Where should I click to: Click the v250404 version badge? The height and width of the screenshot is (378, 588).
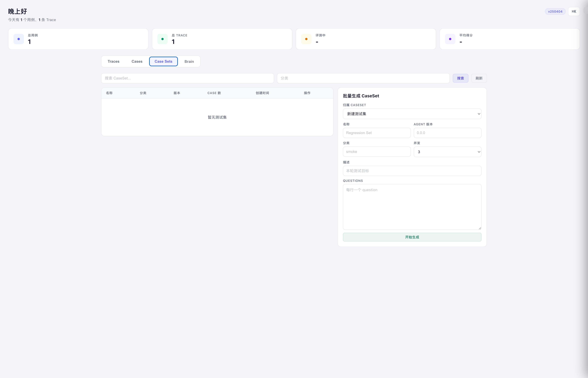pyautogui.click(x=555, y=11)
